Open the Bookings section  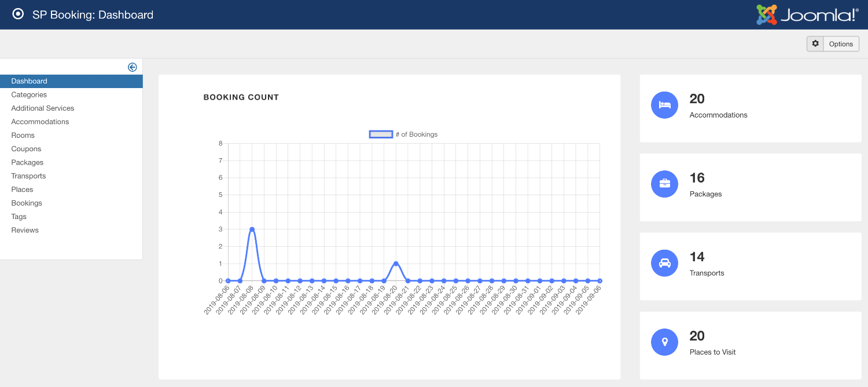(x=26, y=203)
